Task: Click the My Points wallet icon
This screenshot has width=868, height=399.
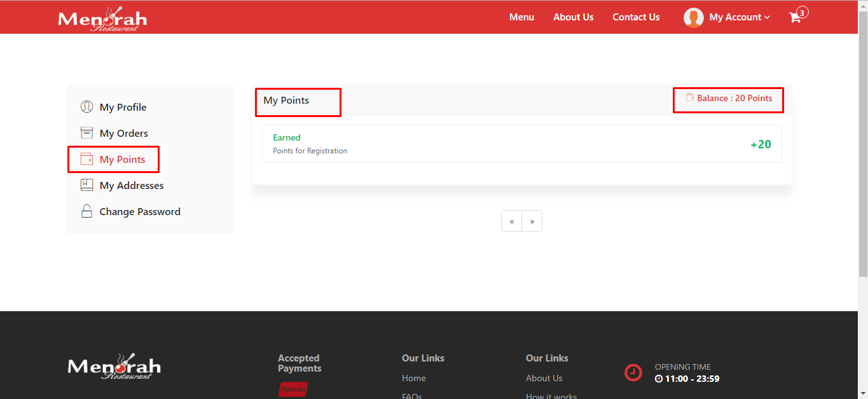Action: pos(86,159)
